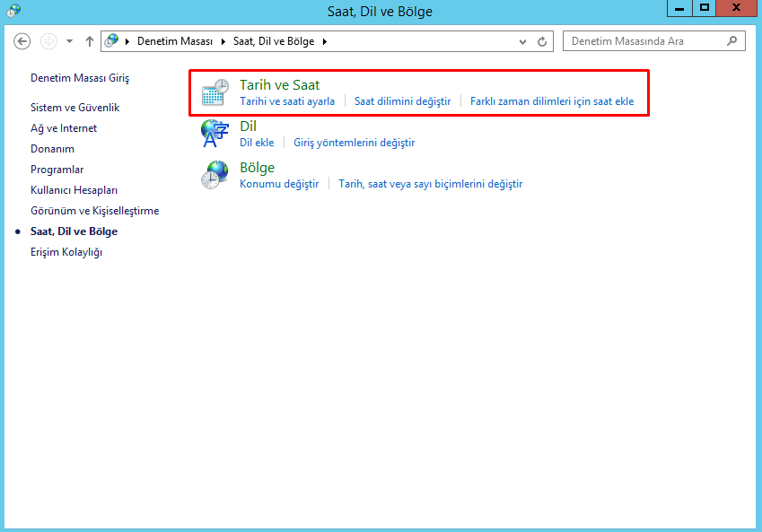Select Saat, Dil ve Bölge in sidebar
This screenshot has width=762, height=532.
coord(74,231)
